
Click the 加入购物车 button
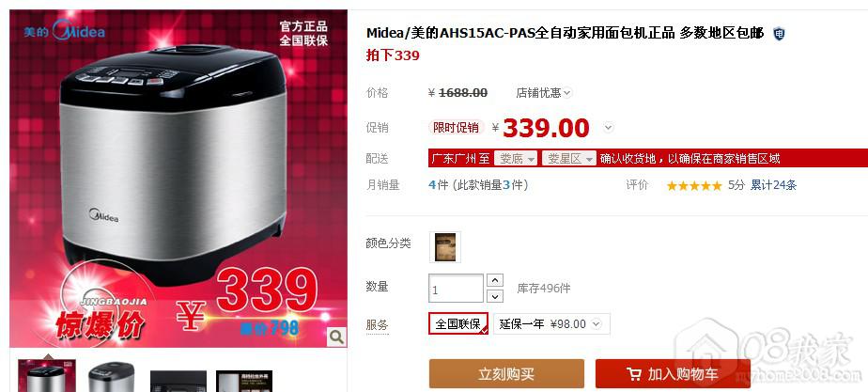coord(673,374)
